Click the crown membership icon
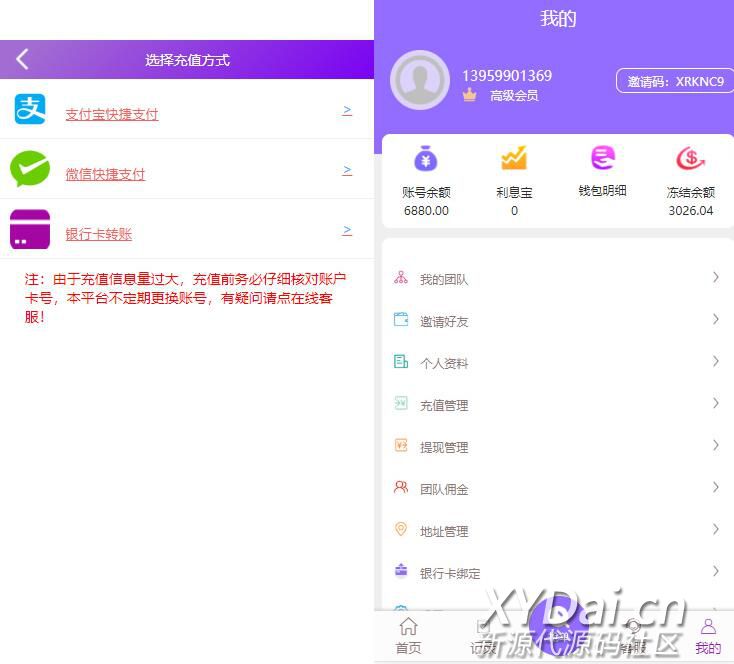This screenshot has height=664, width=734. [x=470, y=96]
